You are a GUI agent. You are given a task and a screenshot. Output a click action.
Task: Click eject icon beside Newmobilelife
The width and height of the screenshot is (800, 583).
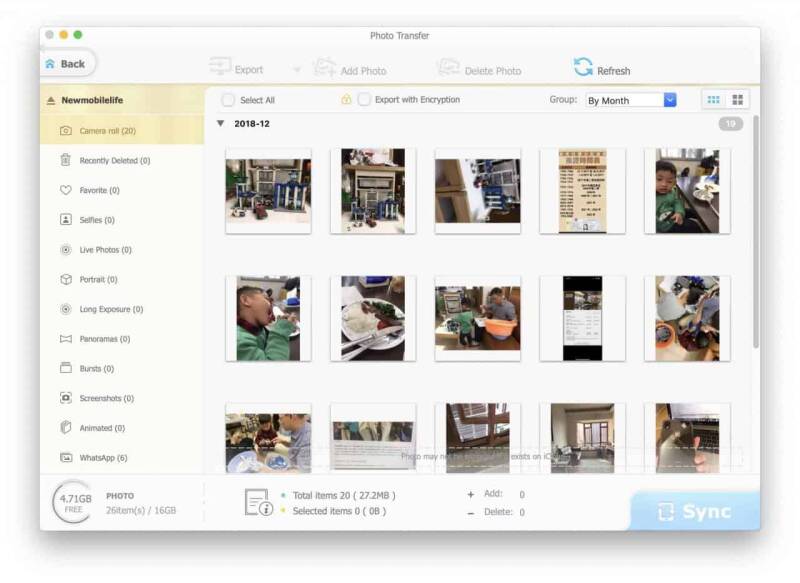click(51, 100)
